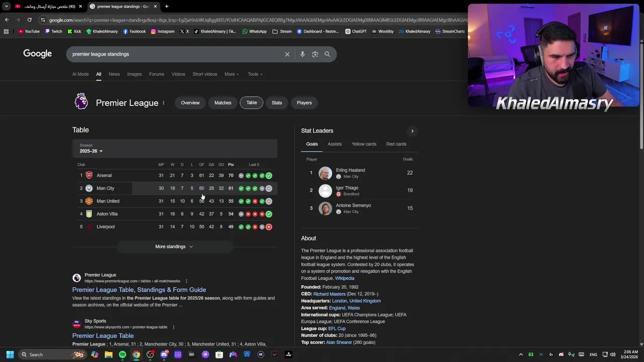The height and width of the screenshot is (362, 644).
Task: Open Google Lens image search icon
Action: 315,54
